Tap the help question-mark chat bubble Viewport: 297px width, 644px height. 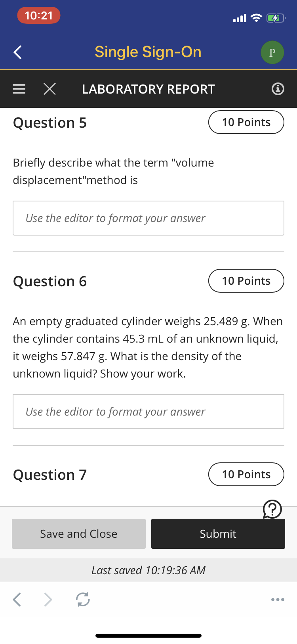click(272, 510)
